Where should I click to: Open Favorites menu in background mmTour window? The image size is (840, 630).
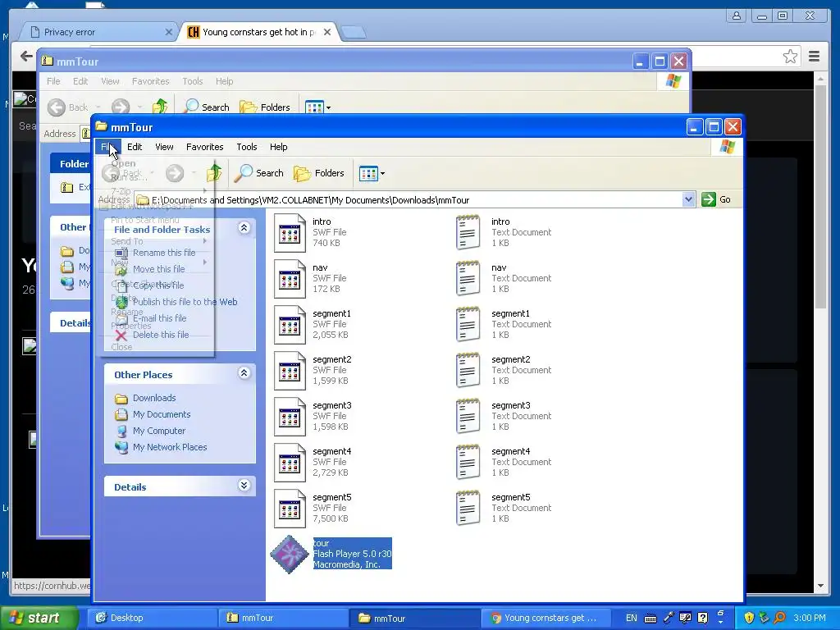pos(151,81)
